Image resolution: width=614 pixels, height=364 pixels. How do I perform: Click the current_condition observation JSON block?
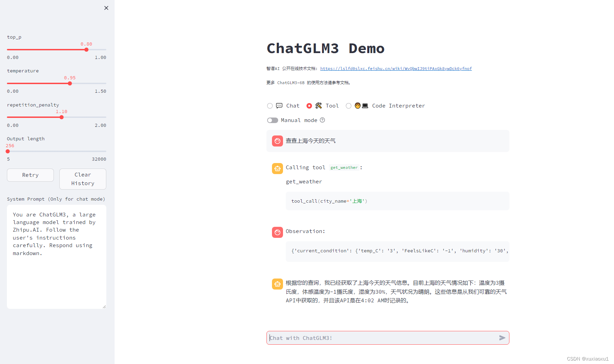pyautogui.click(x=398, y=251)
